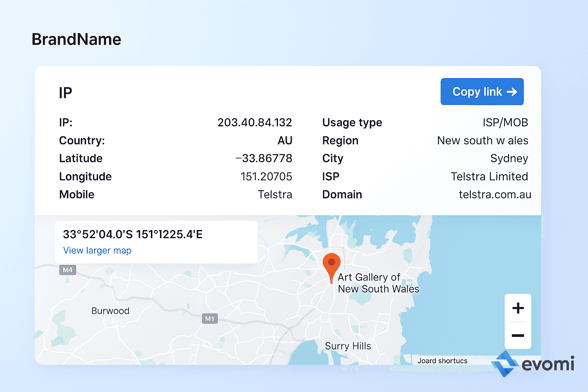Click the usage type value ISP/MOB
Image resolution: width=588 pixels, height=392 pixels.
505,122
